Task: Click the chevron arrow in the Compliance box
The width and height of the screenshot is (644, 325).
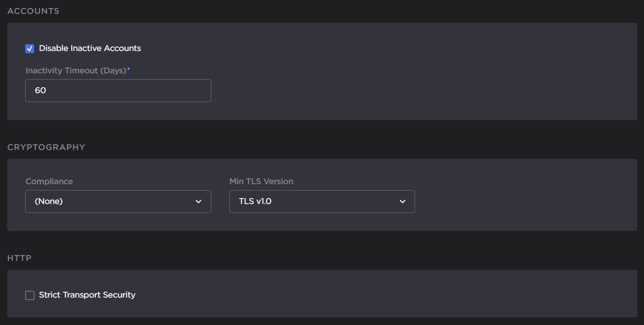Action: tap(199, 201)
